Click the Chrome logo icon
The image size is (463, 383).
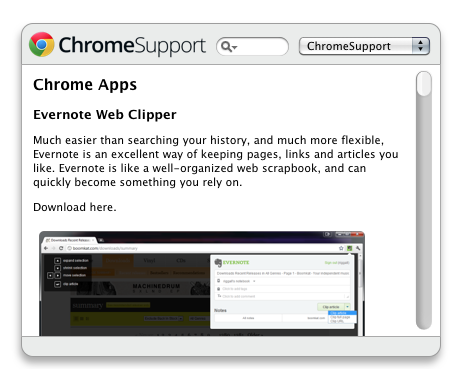coord(42,45)
